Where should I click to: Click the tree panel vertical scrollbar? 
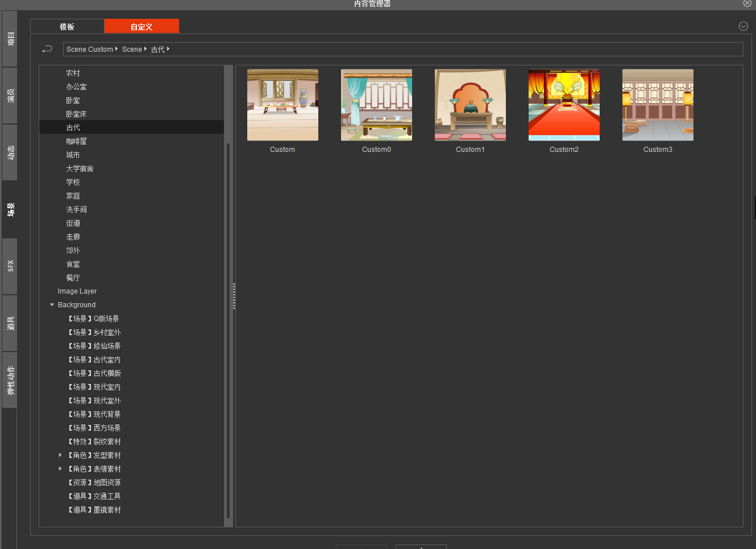click(x=228, y=330)
